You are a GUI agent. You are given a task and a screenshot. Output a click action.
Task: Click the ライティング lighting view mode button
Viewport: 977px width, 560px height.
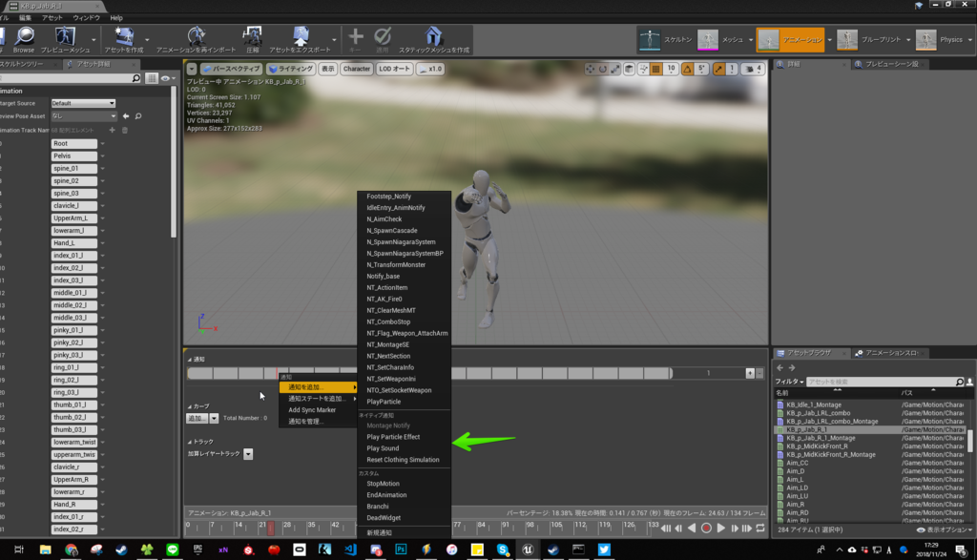point(292,69)
